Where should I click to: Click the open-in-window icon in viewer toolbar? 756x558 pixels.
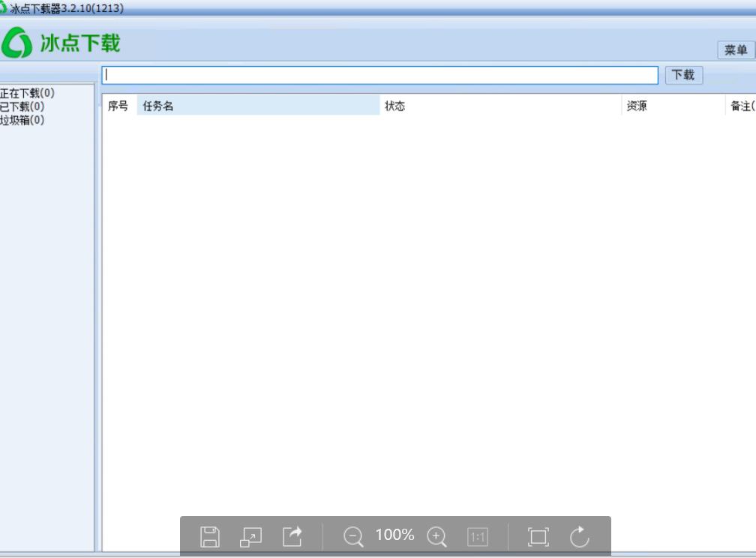[250, 537]
